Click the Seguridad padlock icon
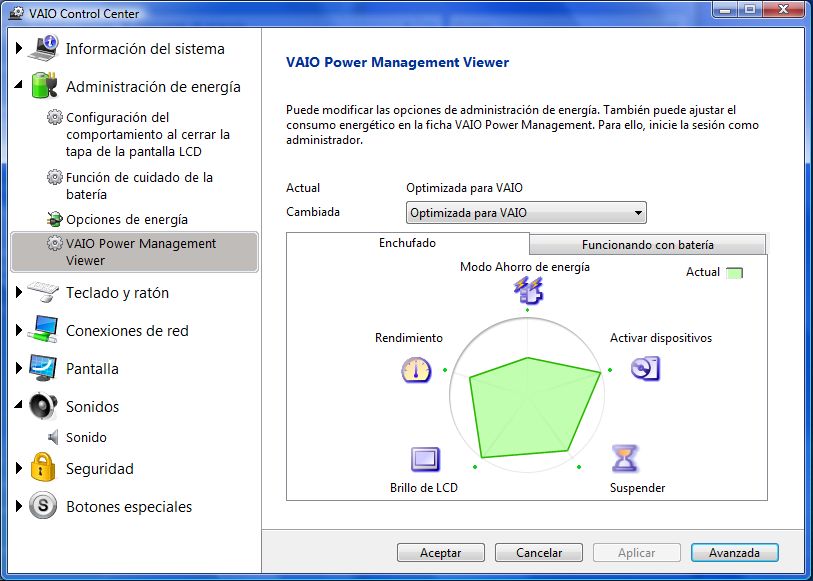This screenshot has width=813, height=581. tap(43, 467)
